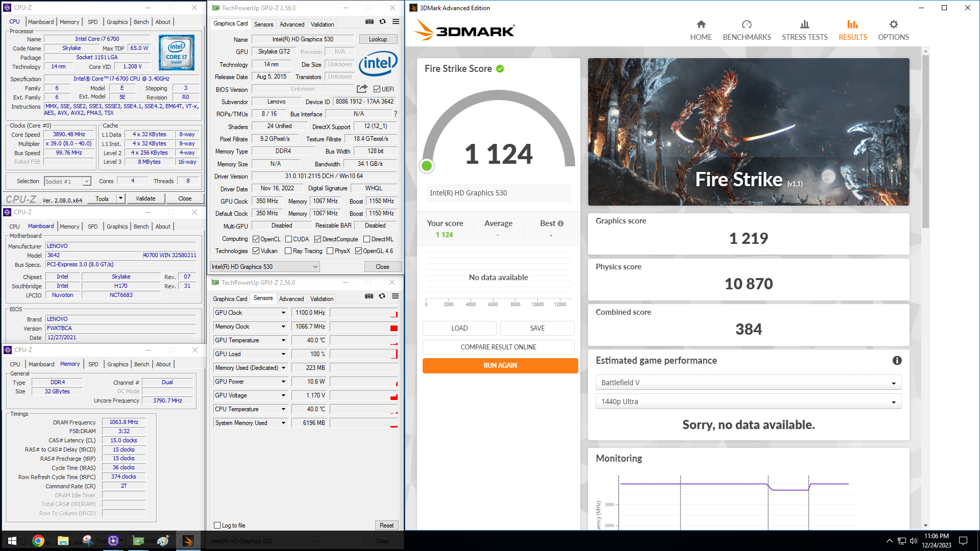This screenshot has height=551, width=980.
Task: Click the SAVE result button
Action: click(537, 328)
